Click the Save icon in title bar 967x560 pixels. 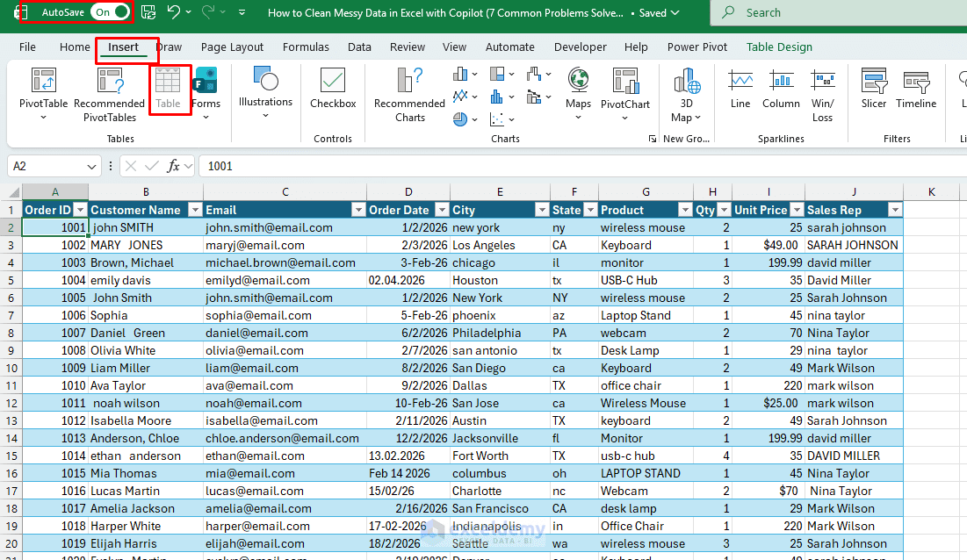(148, 12)
